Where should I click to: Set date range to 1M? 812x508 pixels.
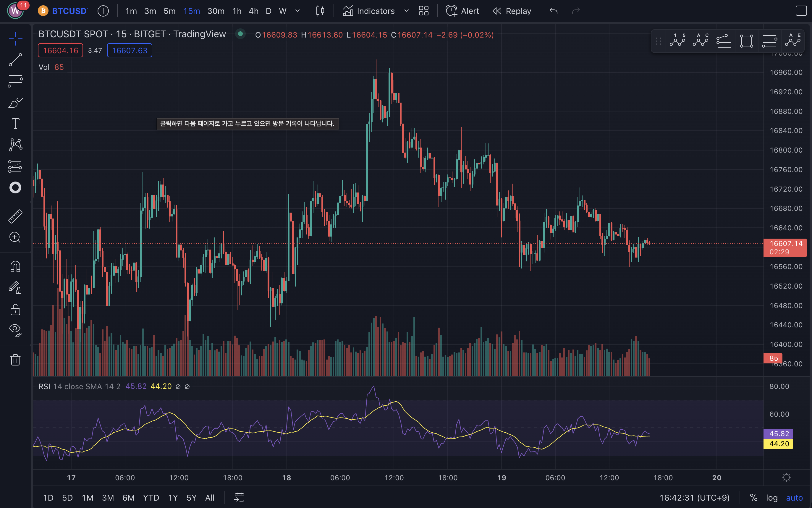tap(88, 498)
